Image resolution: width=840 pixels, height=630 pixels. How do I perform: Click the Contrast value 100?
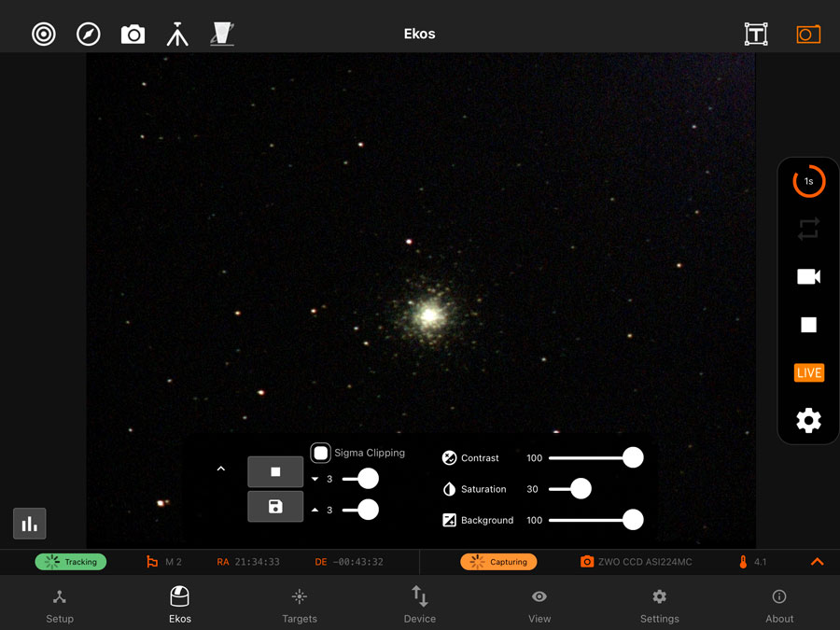[534, 458]
